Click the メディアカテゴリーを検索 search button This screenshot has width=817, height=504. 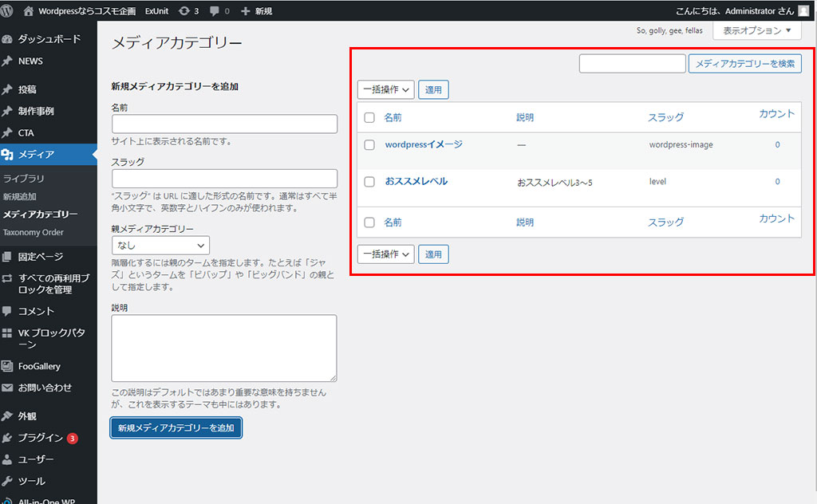click(744, 64)
